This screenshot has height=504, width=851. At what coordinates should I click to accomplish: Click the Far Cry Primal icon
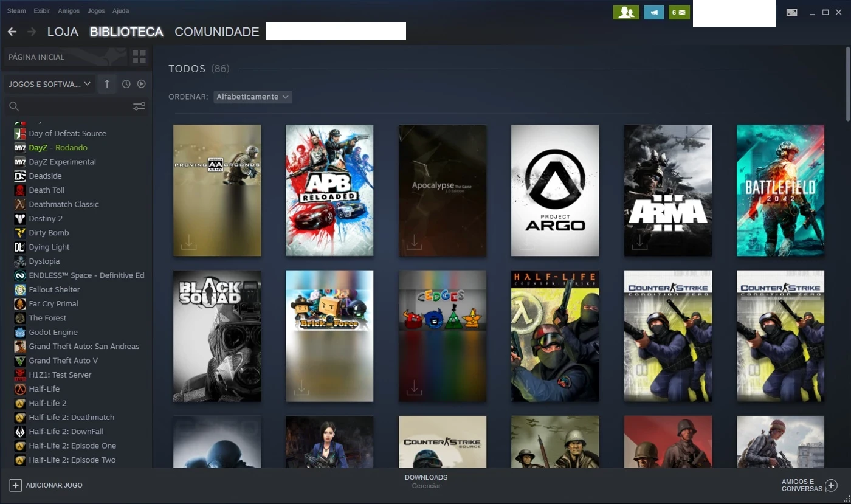pyautogui.click(x=20, y=303)
